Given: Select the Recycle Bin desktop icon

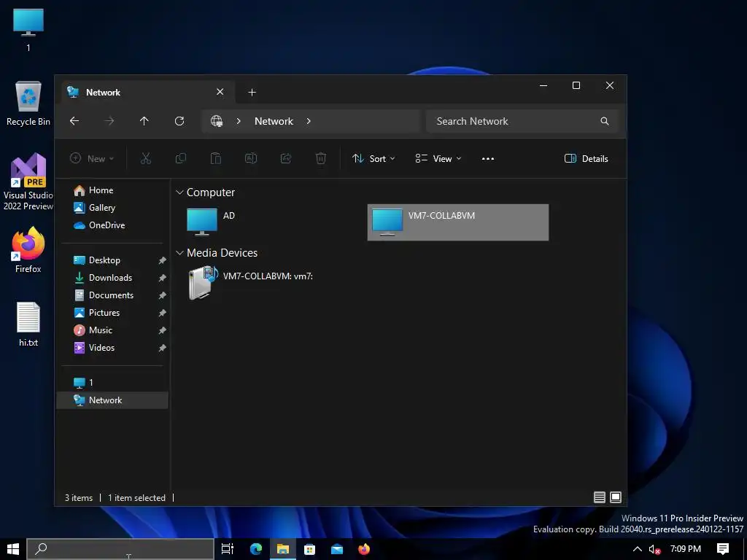Looking at the screenshot, I should click(x=28, y=104).
